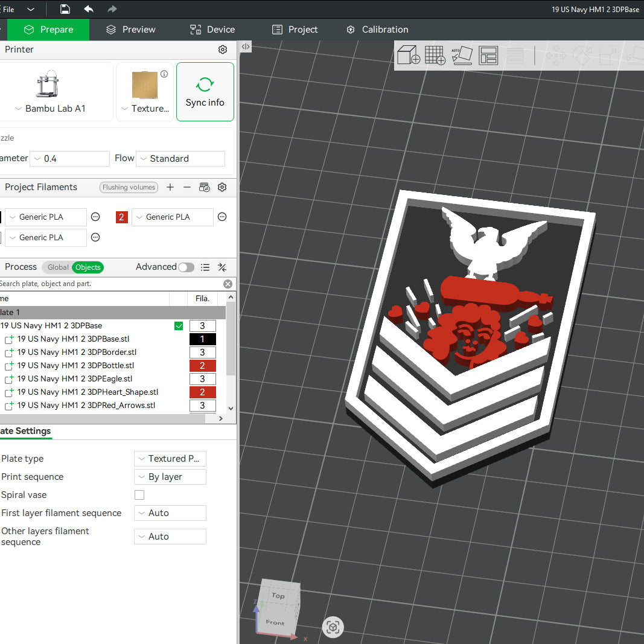644x644 pixels.
Task: Open the Plate type dropdown
Action: point(170,459)
